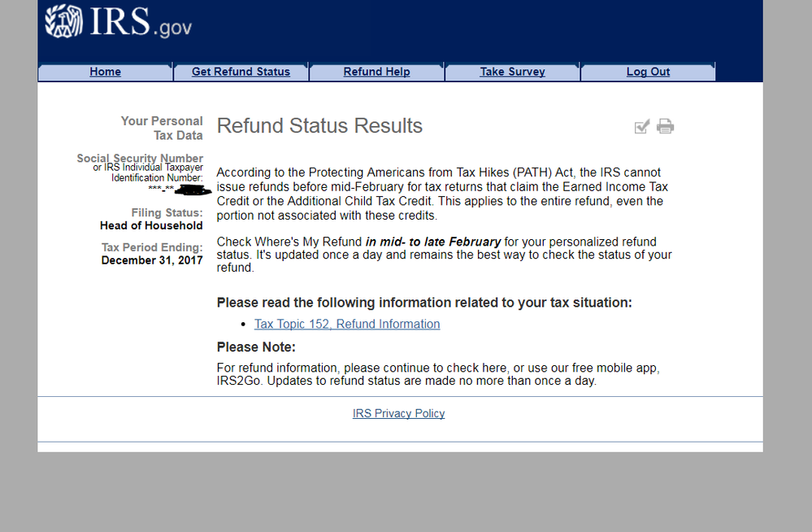Click the Your Personal Tax Data heading
Screen dimensions: 812x532
pos(162,128)
